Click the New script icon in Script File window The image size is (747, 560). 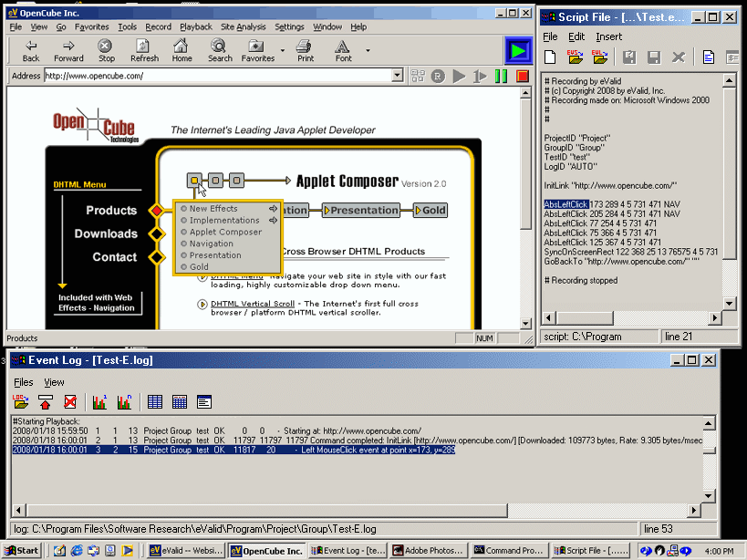(550, 57)
